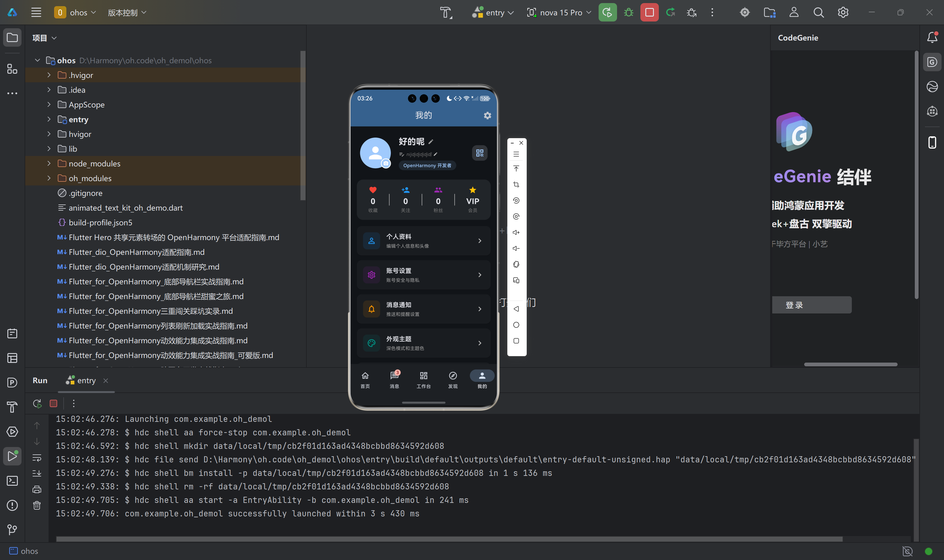
Task: Click the Run console horizontal scrollbar
Action: click(x=449, y=539)
